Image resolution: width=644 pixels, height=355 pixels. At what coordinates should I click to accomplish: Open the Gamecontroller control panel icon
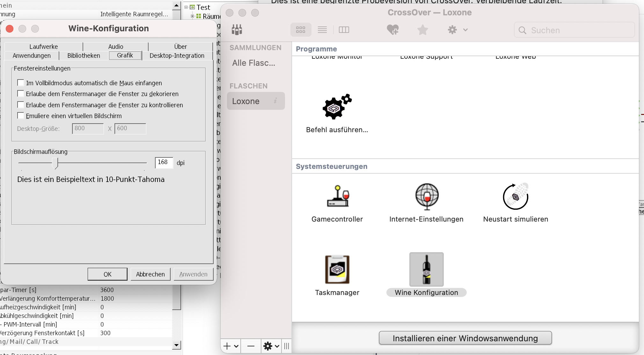337,196
